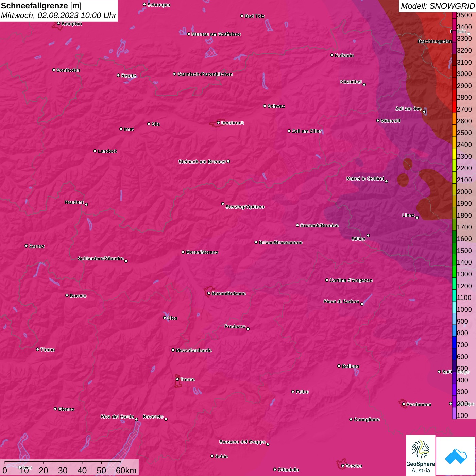This screenshot has width=476, height=476.
Task: Click the Murnau am Staffelsee label
Action: click(216, 34)
